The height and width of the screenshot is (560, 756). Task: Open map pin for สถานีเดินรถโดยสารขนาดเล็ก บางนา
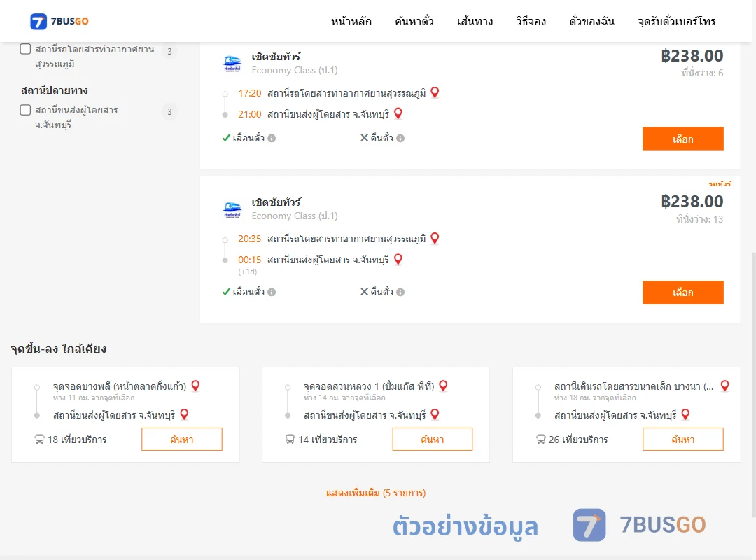[x=724, y=386]
